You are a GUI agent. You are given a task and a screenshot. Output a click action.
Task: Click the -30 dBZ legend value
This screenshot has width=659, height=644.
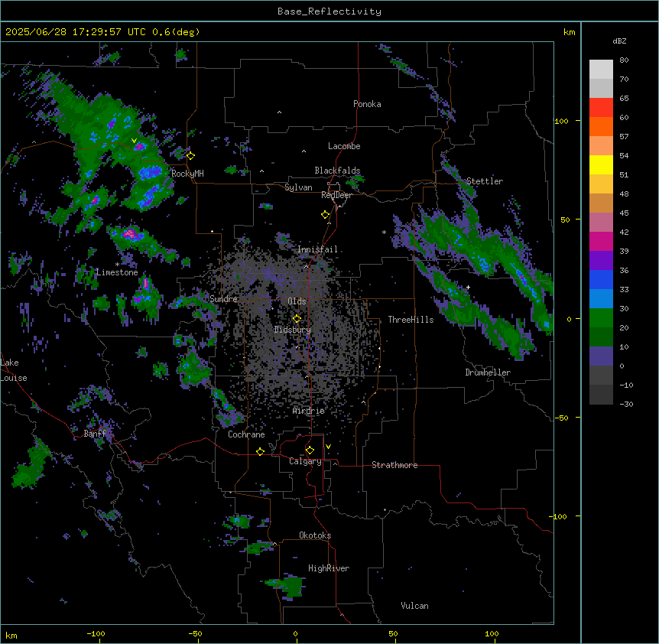[627, 404]
